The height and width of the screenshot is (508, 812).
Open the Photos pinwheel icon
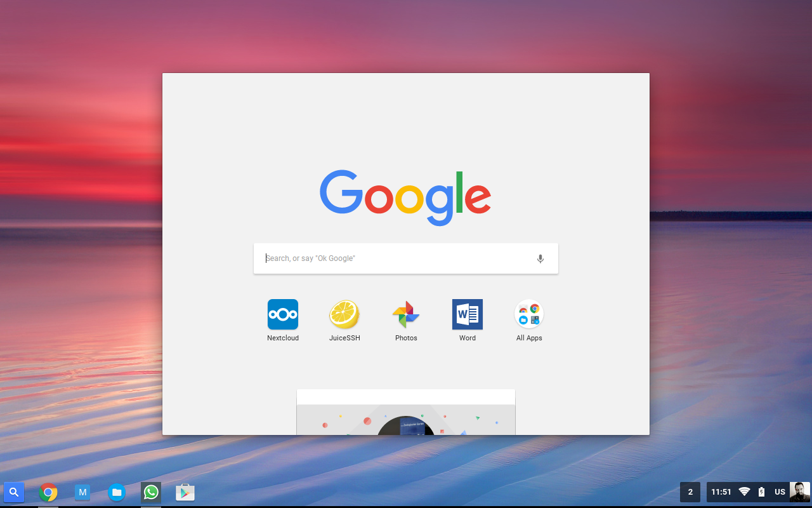[406, 314]
